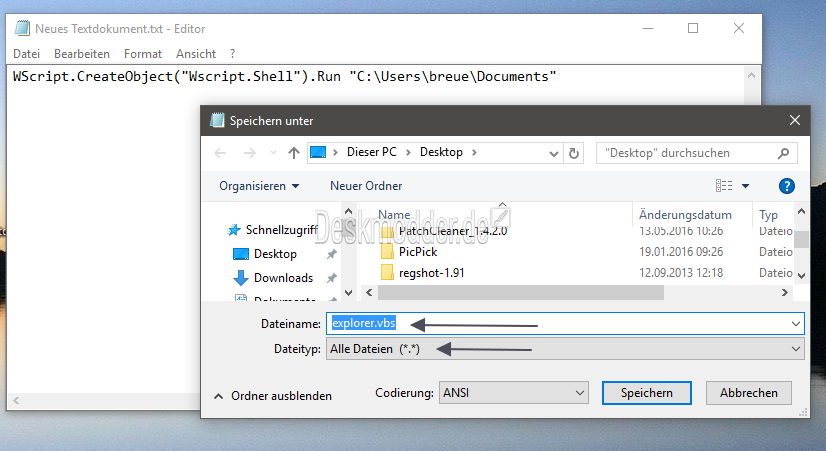
Task: Open the Datei menu in Editor
Action: 26,54
